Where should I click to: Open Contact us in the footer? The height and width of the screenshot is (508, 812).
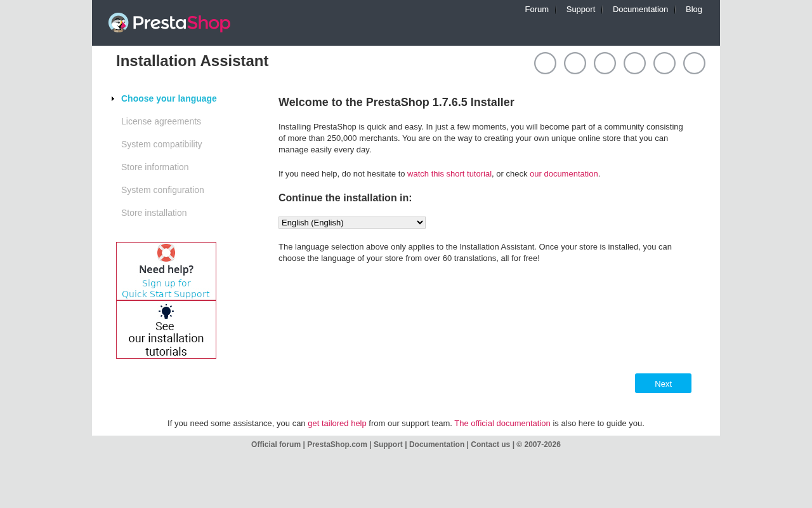tap(490, 444)
